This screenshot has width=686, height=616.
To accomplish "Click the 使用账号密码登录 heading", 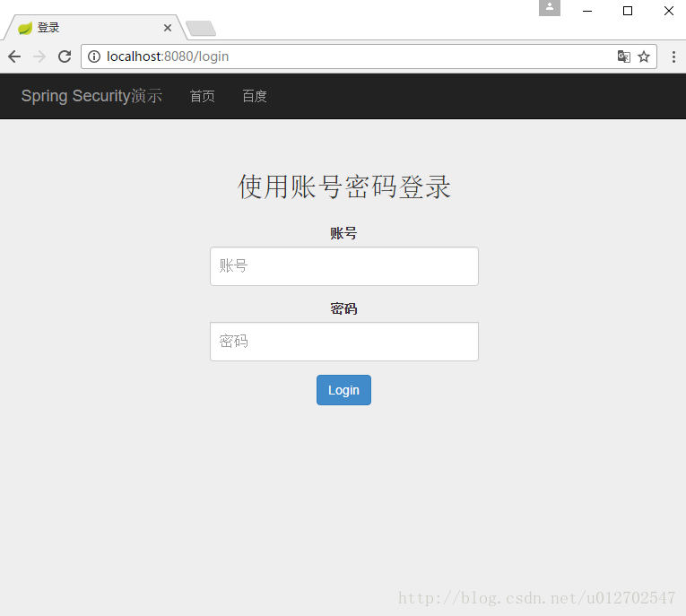I will coord(344,187).
